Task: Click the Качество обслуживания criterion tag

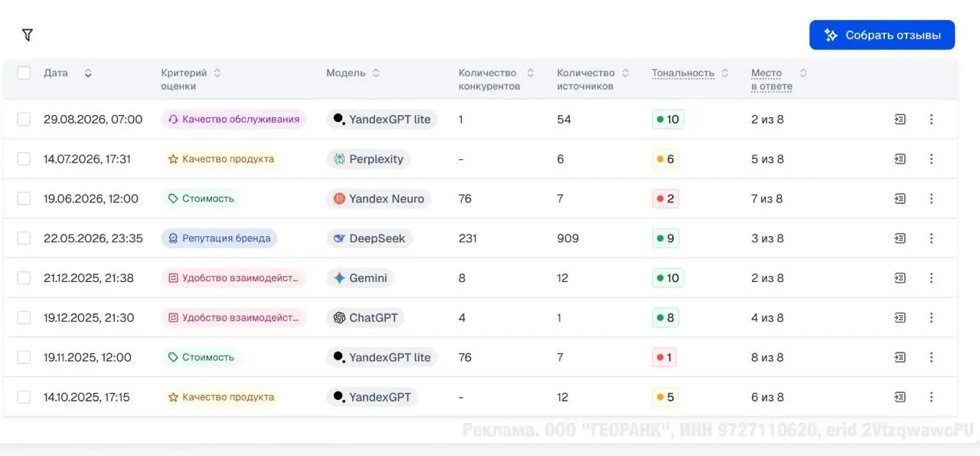Action: (x=234, y=119)
